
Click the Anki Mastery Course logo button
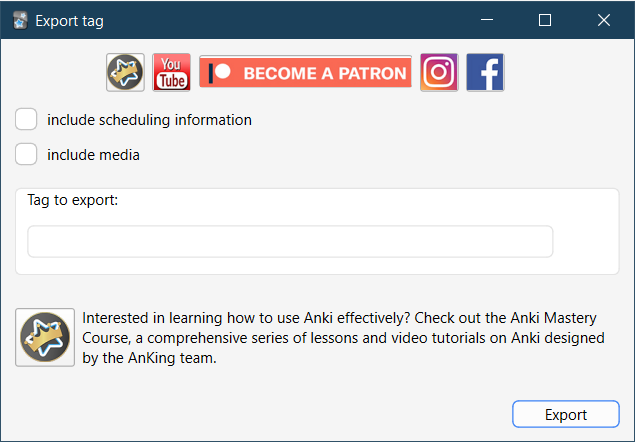tap(45, 337)
